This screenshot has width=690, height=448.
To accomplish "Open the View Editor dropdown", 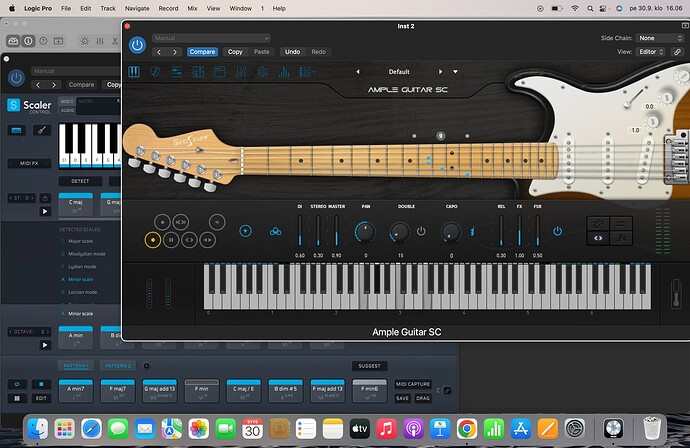I will pyautogui.click(x=651, y=52).
